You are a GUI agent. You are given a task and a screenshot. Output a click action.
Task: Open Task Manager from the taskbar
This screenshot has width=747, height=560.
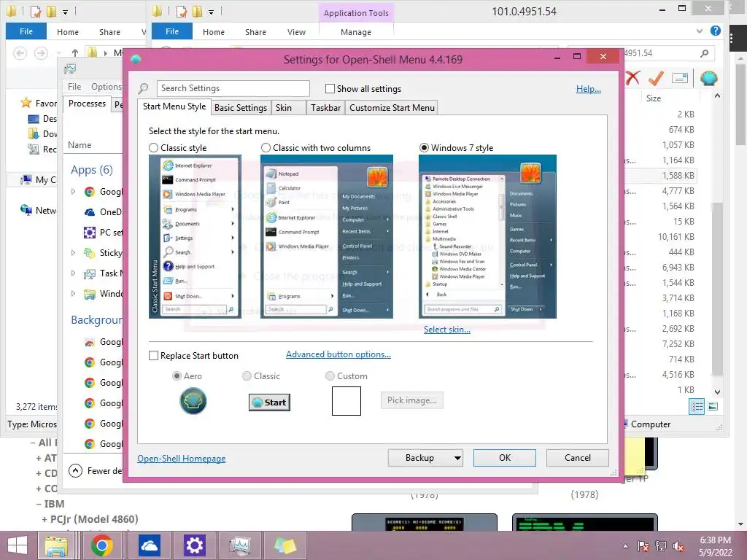click(x=239, y=545)
